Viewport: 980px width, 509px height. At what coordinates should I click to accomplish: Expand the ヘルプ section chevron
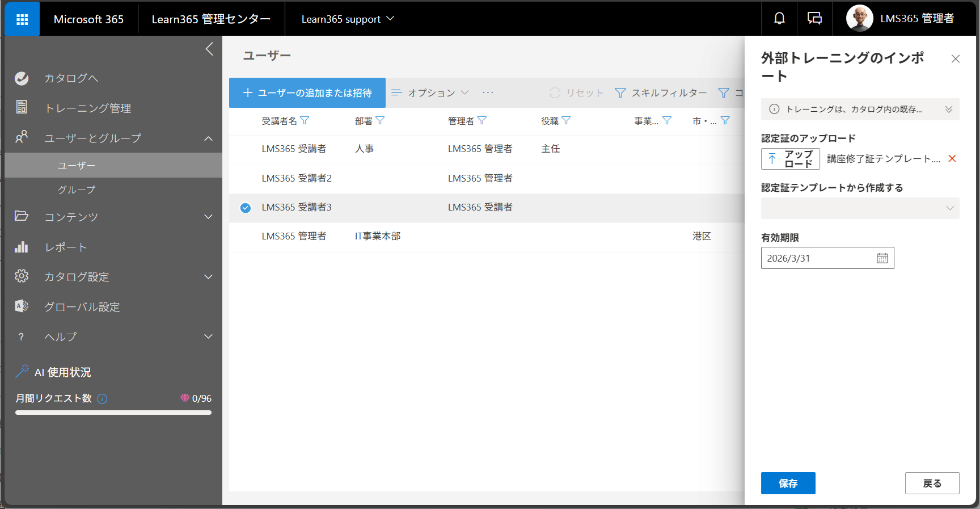click(209, 336)
